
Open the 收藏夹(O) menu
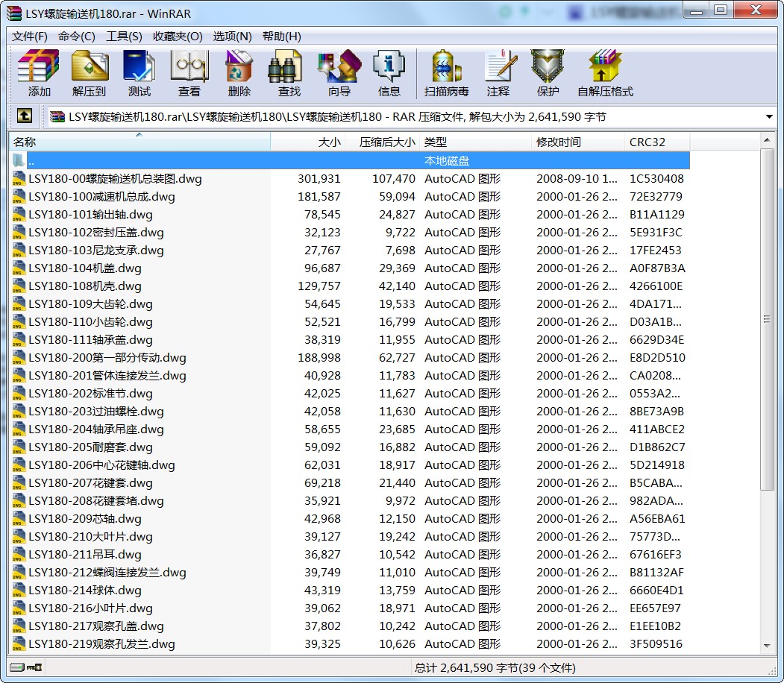178,37
